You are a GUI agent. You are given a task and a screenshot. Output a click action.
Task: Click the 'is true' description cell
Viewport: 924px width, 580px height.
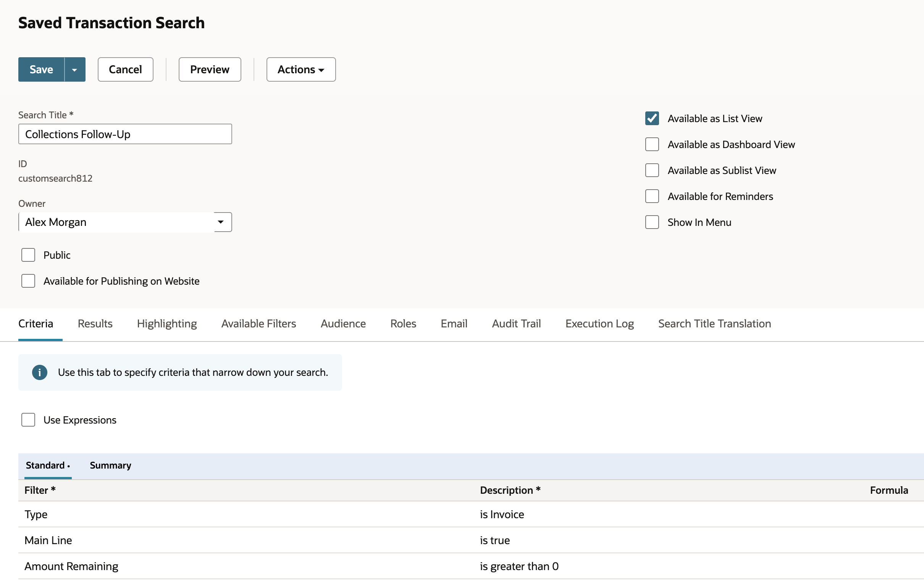click(x=495, y=540)
